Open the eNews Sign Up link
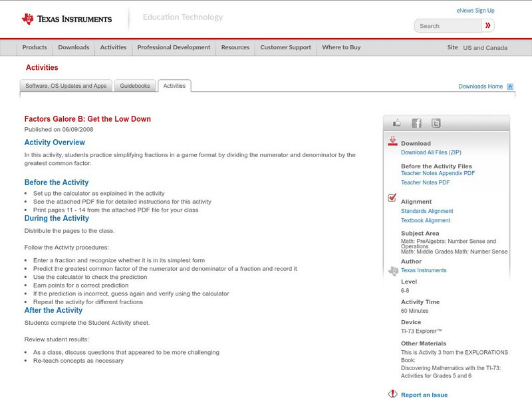Screen dimensions: 532x398 475,11
